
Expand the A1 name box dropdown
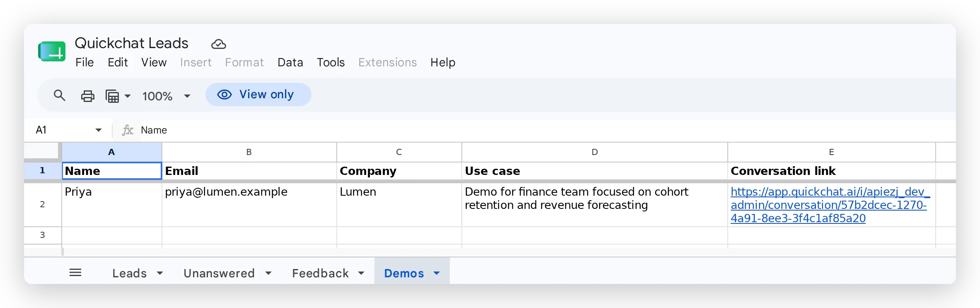coord(99,130)
